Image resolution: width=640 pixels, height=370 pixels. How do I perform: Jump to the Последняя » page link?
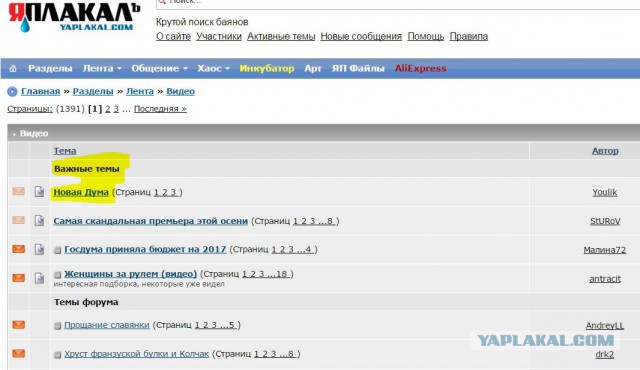pos(160,109)
